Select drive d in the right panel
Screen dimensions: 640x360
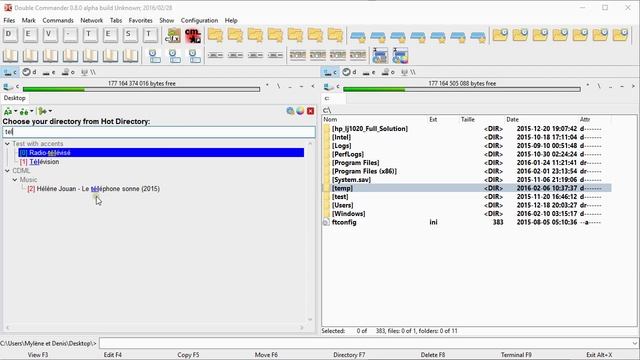(x=349, y=72)
